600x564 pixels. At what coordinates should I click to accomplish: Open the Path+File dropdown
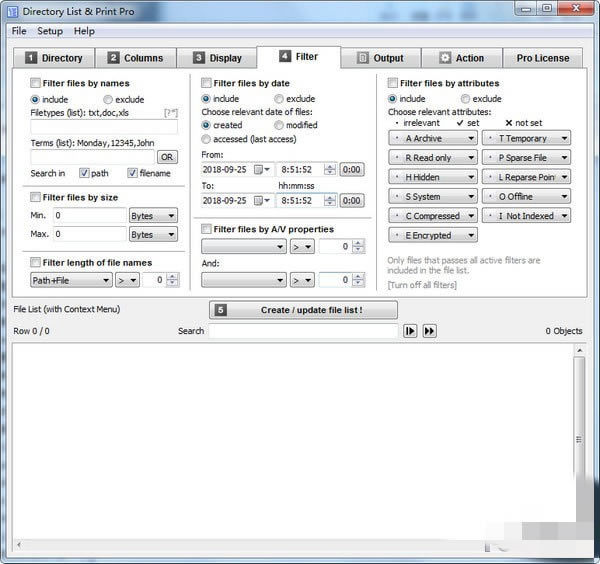[71, 280]
